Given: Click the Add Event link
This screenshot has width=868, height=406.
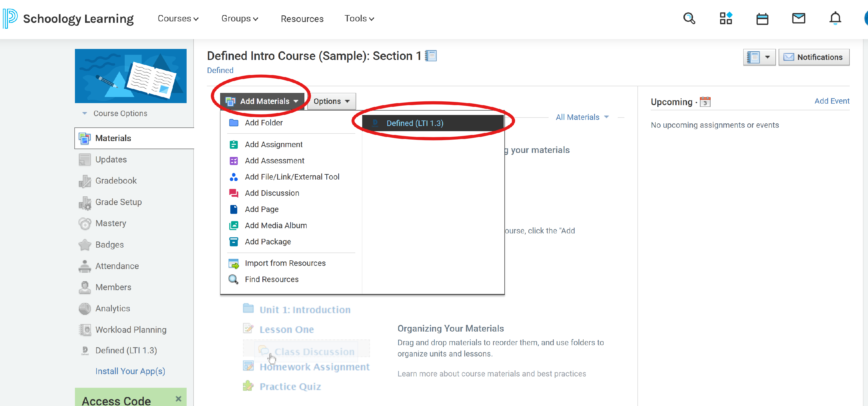Looking at the screenshot, I should coord(832,101).
